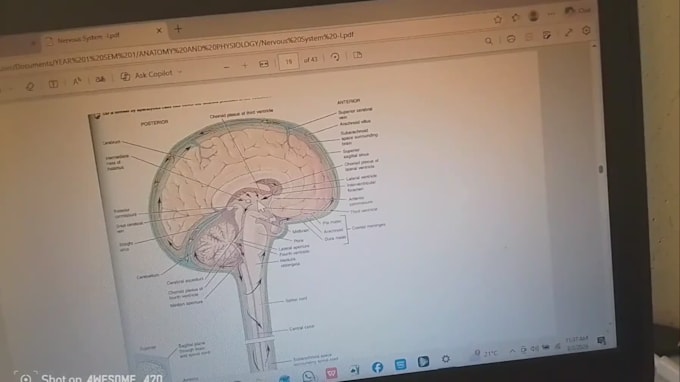Click the POSTERIOR label on diagram

154,123
